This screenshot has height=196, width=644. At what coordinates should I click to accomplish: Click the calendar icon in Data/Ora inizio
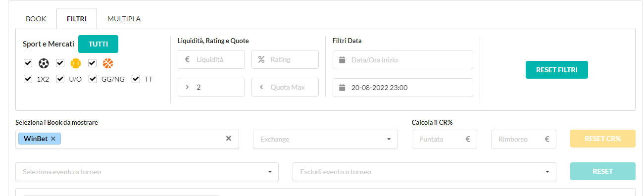click(x=342, y=60)
